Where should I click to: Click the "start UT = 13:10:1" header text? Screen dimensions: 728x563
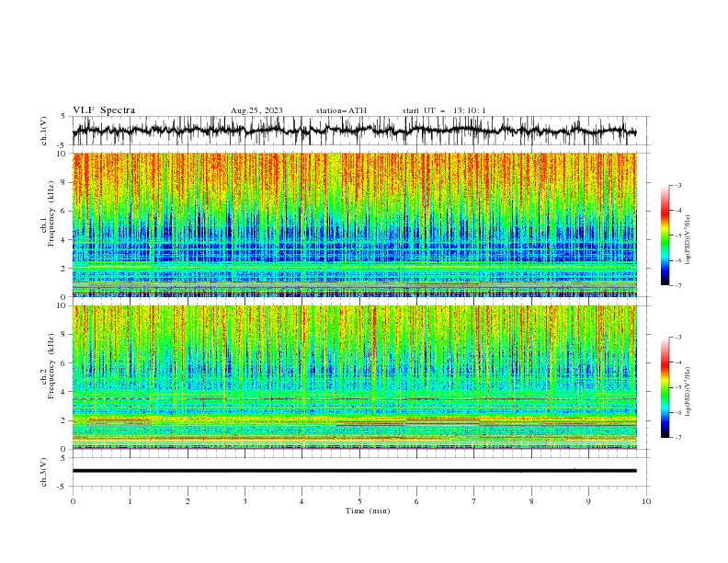pos(443,110)
